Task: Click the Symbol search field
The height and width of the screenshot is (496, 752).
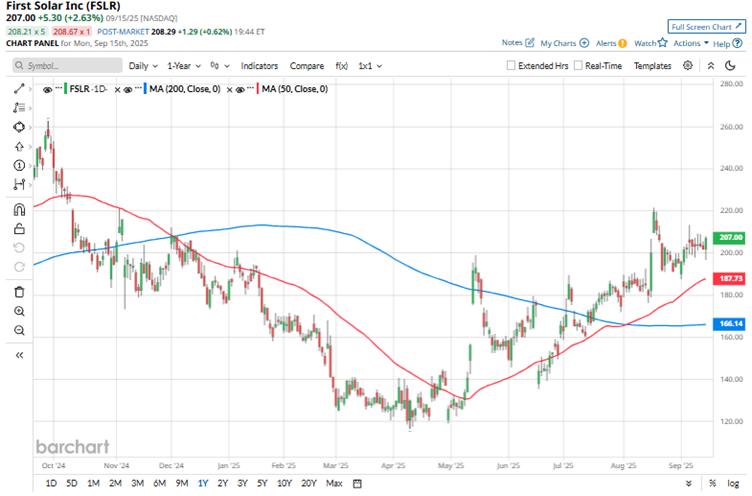Action: pyautogui.click(x=67, y=66)
